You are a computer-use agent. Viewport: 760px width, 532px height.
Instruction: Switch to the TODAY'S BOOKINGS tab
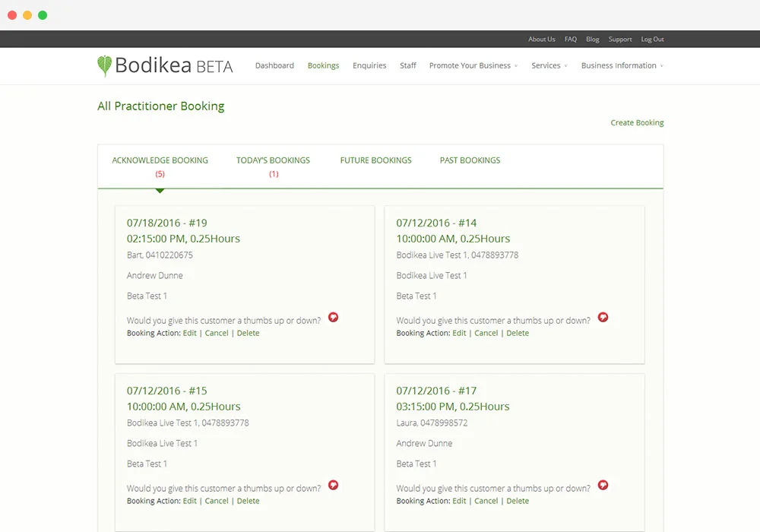point(273,160)
